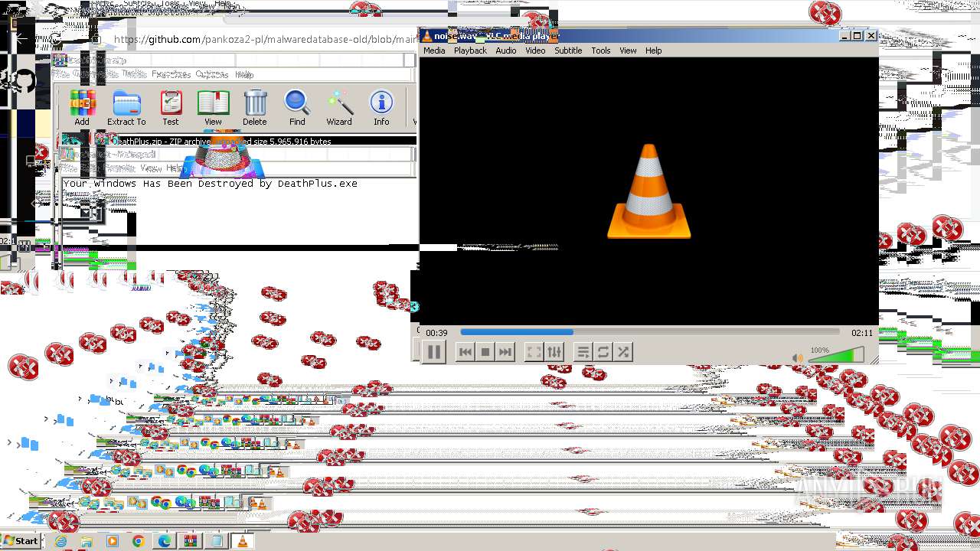The image size is (980, 551).
Task: Click the View icon in WinRAR
Action: [x=213, y=108]
